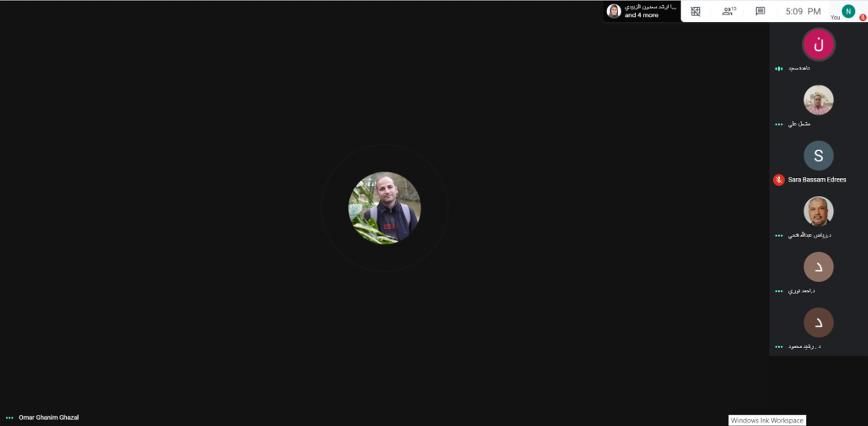
Task: Select the gray 'S' avatar of Sara
Action: 818,155
